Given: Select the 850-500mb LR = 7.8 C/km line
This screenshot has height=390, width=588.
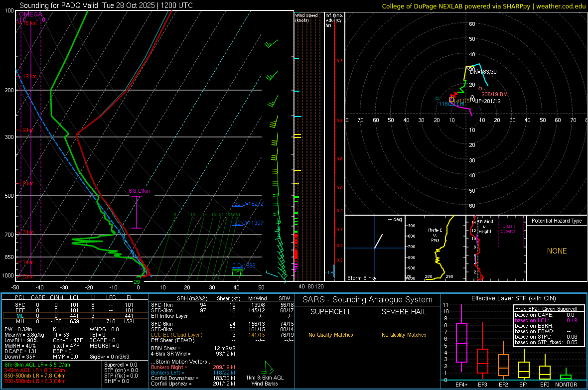Looking at the screenshot, I should point(35,376).
